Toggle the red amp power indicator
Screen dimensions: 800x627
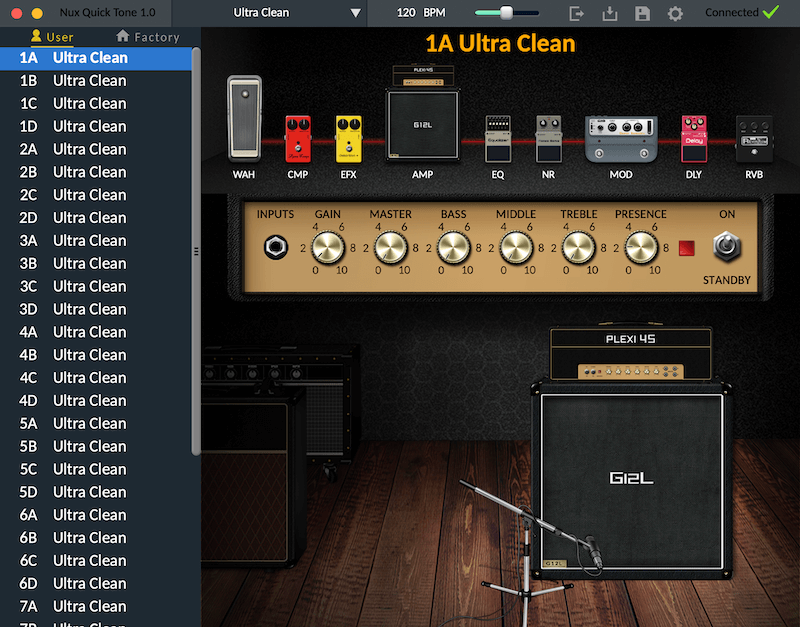686,248
